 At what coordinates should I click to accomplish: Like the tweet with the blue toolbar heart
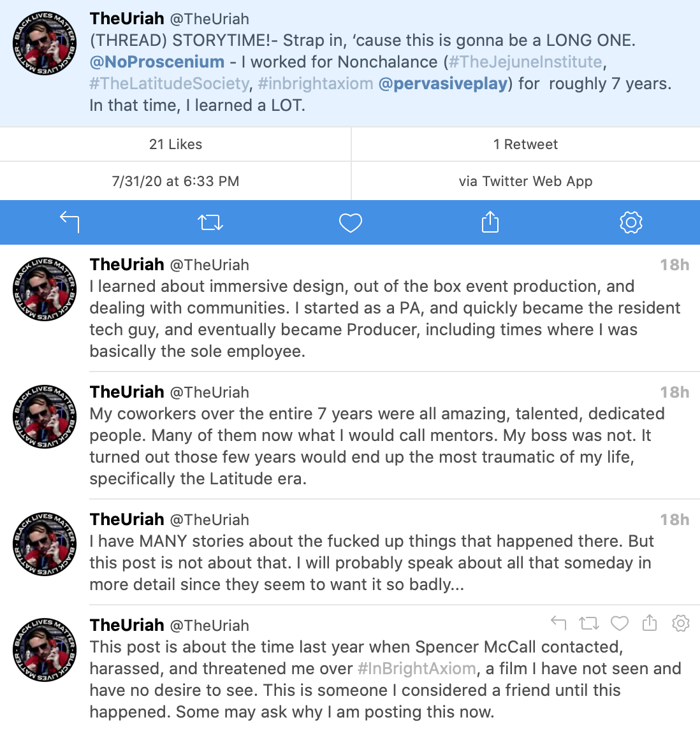click(350, 222)
